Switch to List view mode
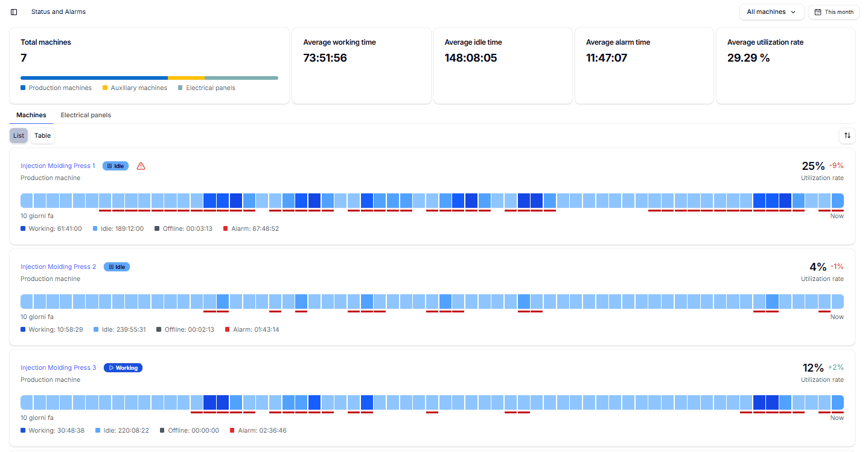Image resolution: width=868 pixels, height=452 pixels. 18,135
